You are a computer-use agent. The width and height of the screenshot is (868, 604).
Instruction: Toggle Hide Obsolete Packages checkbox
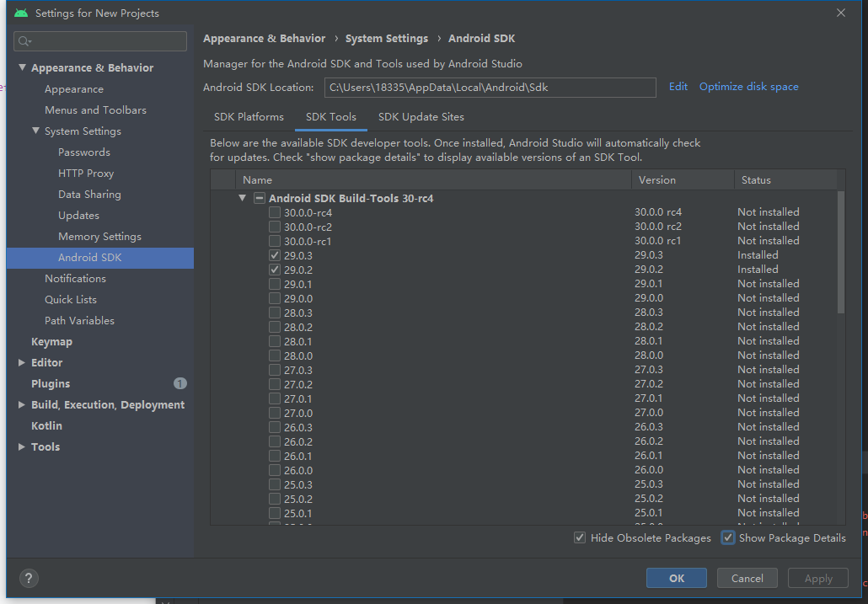point(580,537)
